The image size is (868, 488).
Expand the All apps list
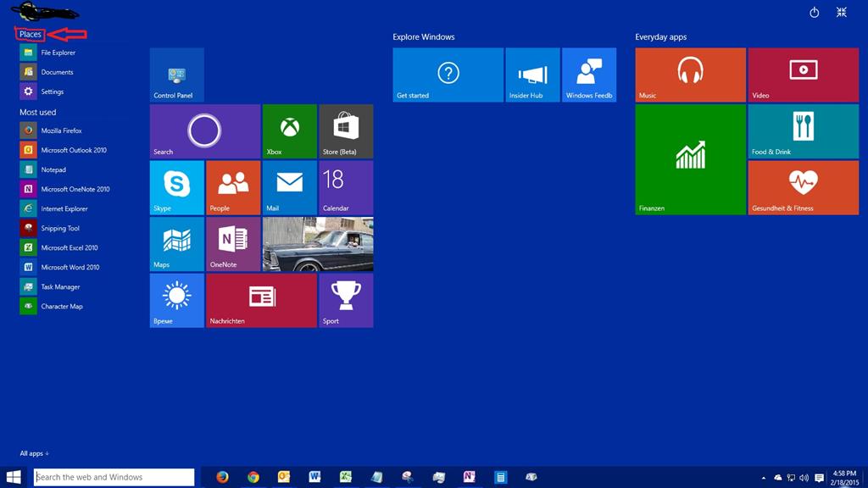point(34,453)
